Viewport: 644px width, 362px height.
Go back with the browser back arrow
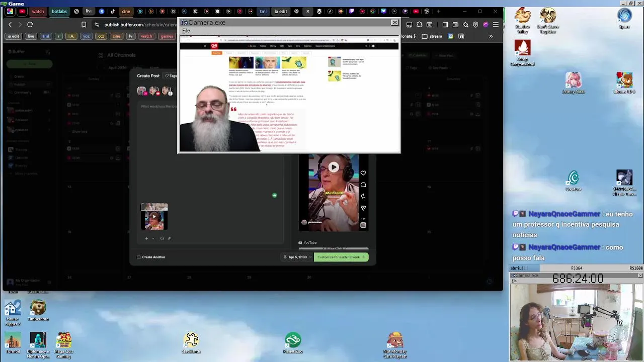point(10,24)
